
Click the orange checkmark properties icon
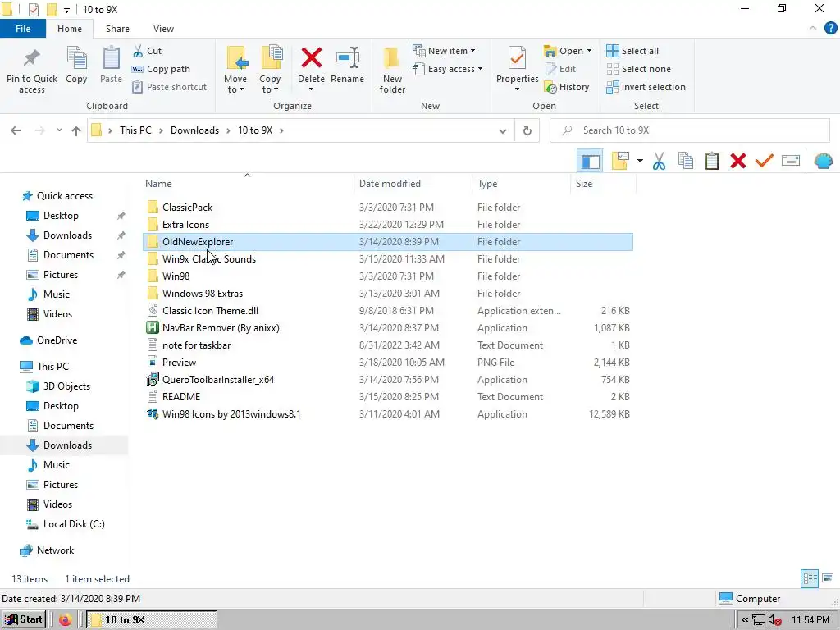point(765,160)
